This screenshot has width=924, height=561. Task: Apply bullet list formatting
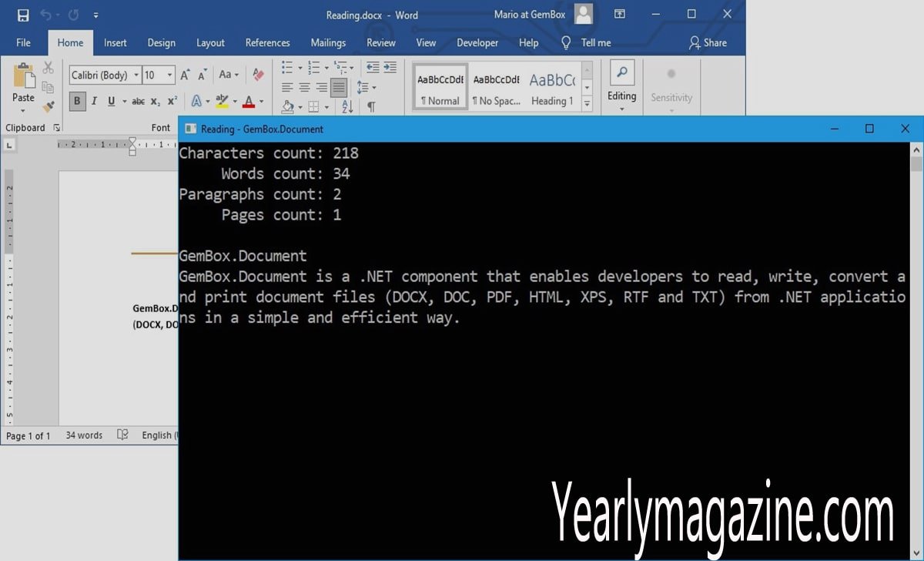(x=287, y=67)
